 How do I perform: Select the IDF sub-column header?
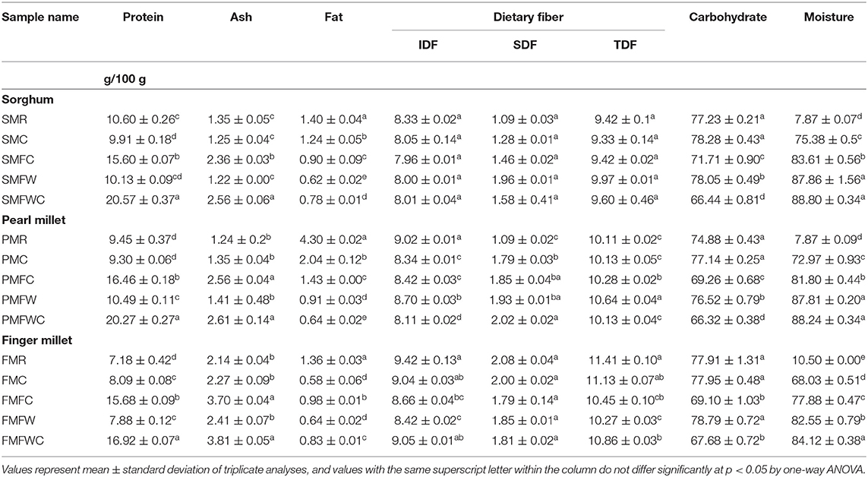[431, 44]
